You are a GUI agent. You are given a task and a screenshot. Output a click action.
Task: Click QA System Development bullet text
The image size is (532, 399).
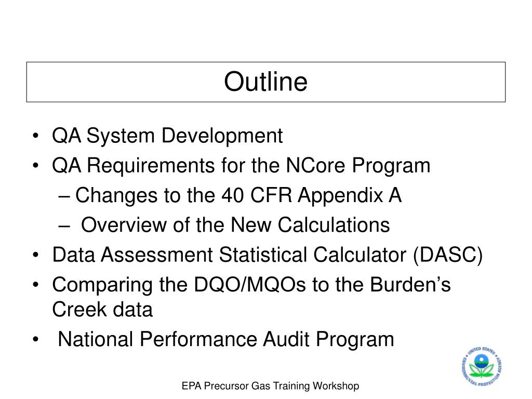(167, 137)
